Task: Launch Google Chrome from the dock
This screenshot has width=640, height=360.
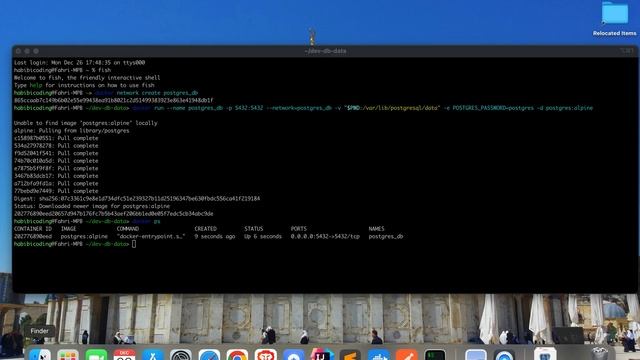Action: point(237,355)
